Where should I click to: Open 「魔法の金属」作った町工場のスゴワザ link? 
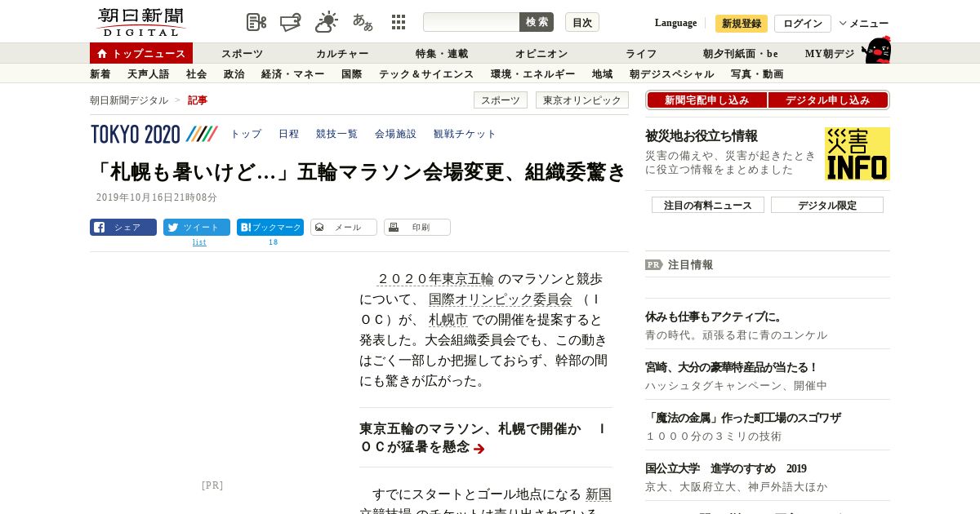click(x=743, y=418)
